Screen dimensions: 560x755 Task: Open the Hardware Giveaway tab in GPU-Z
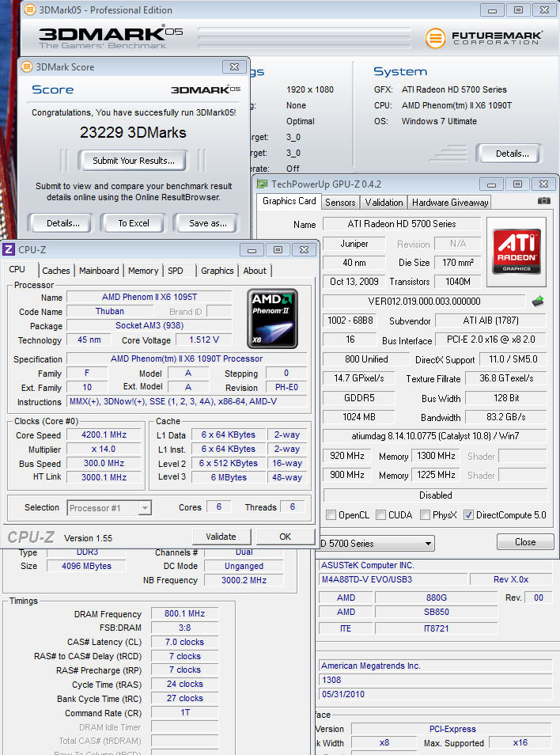(x=450, y=203)
